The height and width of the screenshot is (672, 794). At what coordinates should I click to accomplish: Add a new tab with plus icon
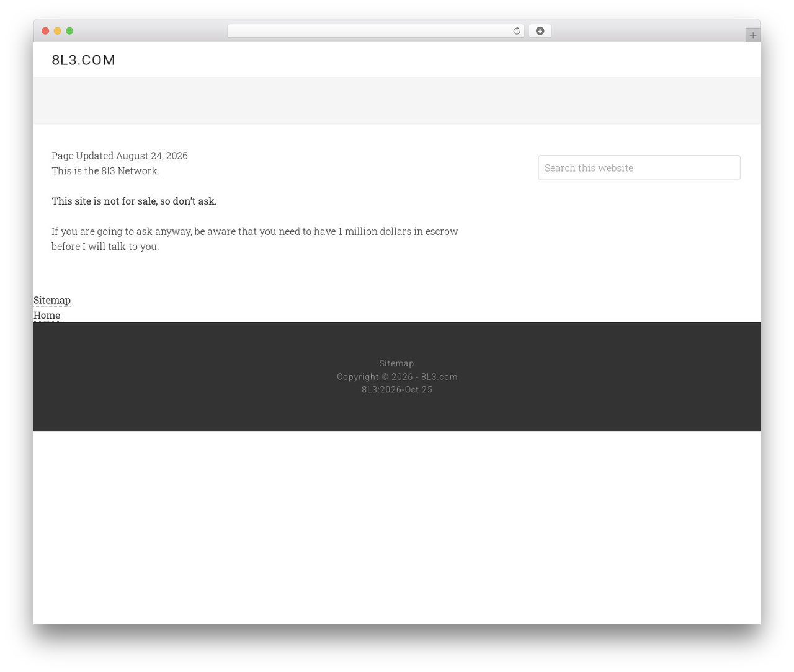[x=752, y=35]
